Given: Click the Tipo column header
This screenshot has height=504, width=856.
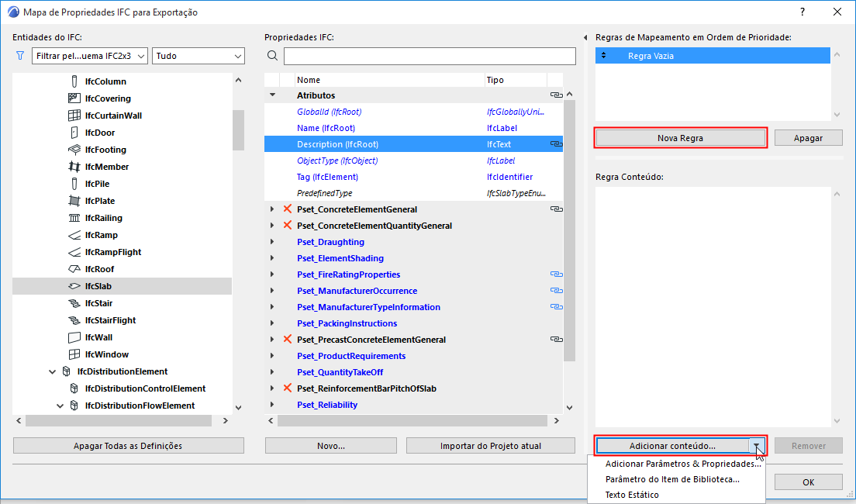Looking at the screenshot, I should click(516, 80).
